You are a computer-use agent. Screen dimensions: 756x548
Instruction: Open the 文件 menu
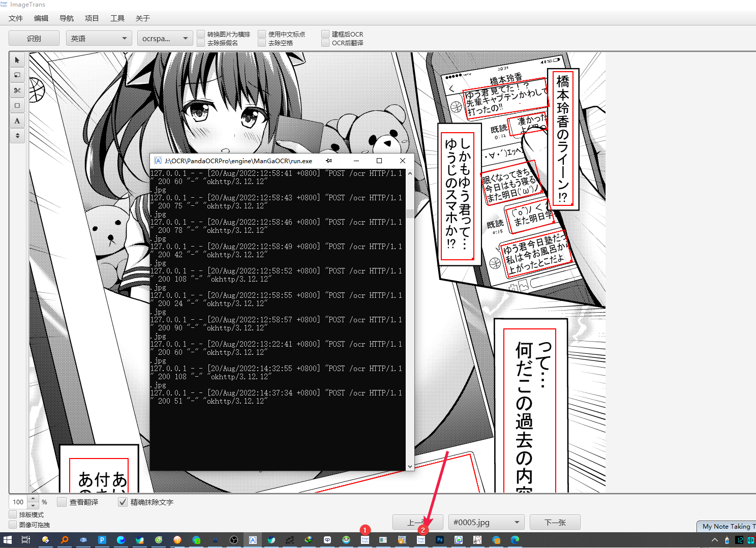(x=16, y=18)
